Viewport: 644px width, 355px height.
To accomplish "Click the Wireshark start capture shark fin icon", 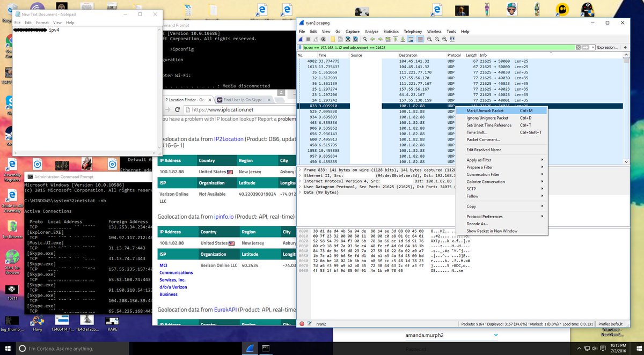I will [301, 39].
